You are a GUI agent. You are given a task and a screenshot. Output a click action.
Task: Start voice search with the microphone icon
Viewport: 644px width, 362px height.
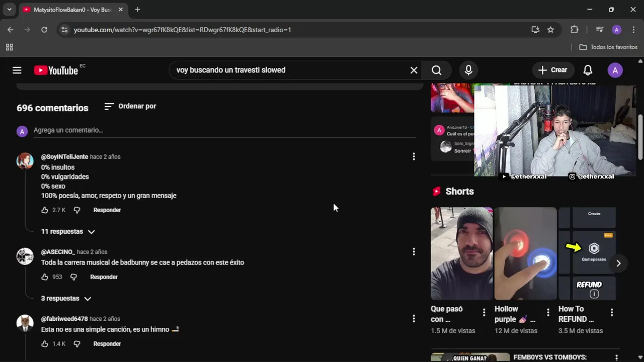pos(468,70)
